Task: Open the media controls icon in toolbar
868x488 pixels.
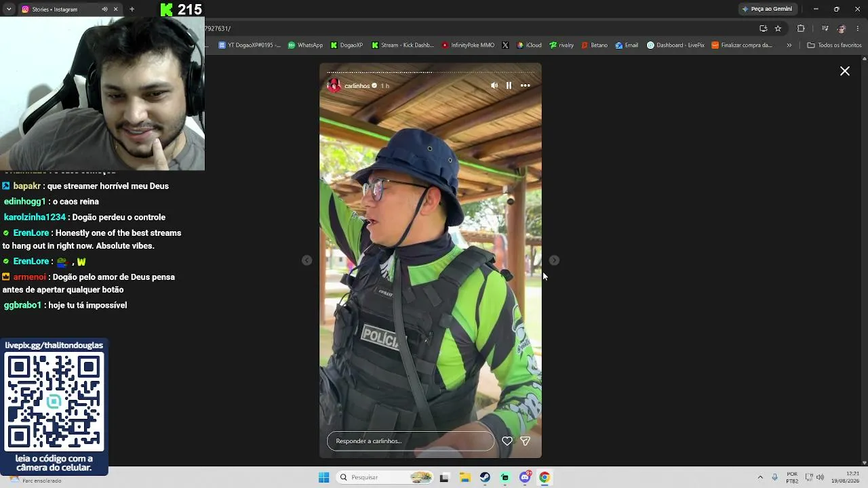Action: click(x=825, y=28)
